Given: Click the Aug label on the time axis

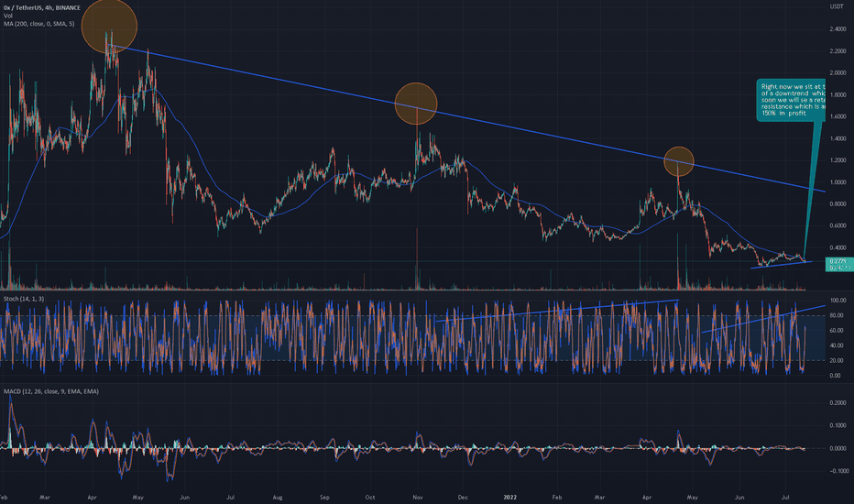Looking at the screenshot, I should pyautogui.click(x=278, y=497).
